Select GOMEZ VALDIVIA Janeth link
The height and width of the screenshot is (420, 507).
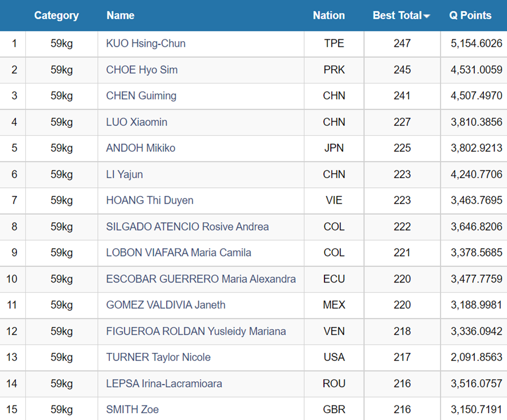coord(166,305)
